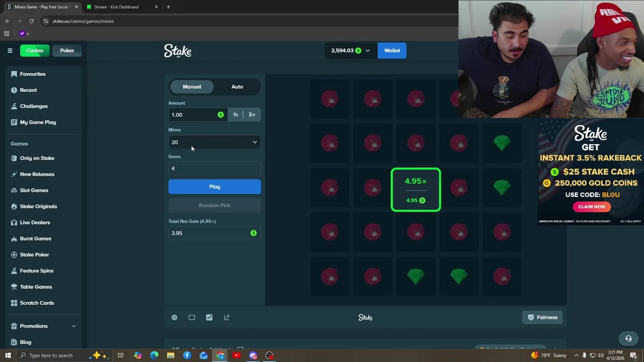The height and width of the screenshot is (362, 644).
Task: Reload the page
Action: [31, 21]
